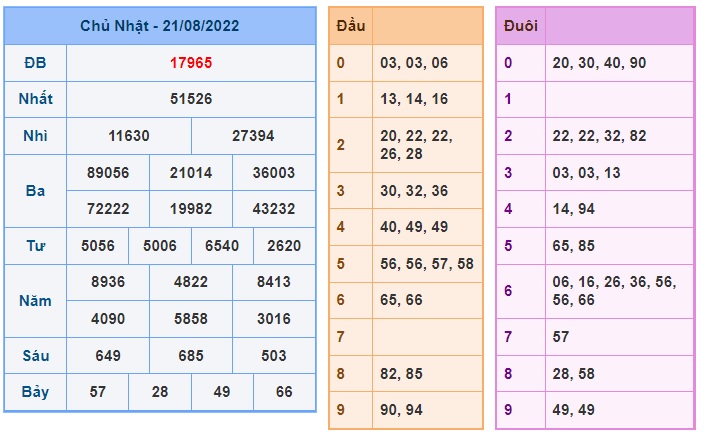Select third prize number 89056
Viewport: 705px width, 436px height.
[108, 173]
